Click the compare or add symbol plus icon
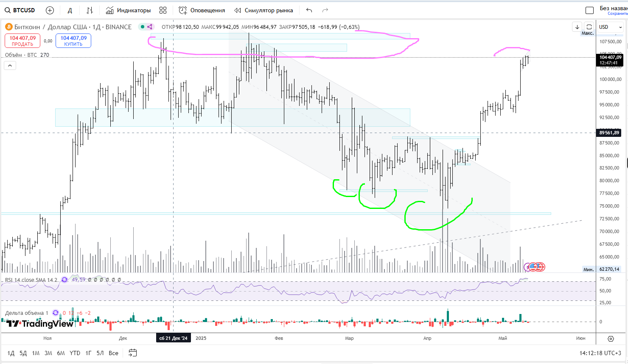 (50, 10)
